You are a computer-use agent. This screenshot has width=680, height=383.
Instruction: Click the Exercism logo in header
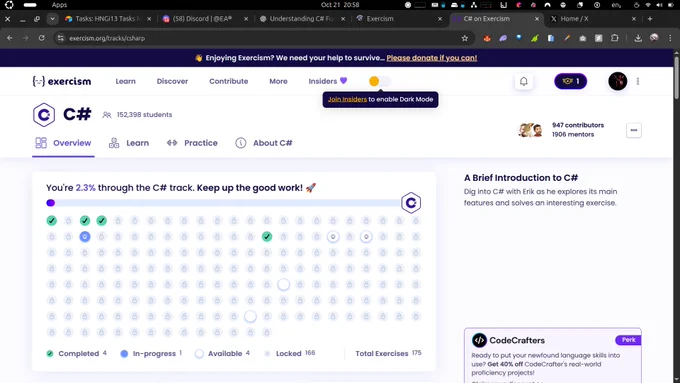[x=62, y=81]
